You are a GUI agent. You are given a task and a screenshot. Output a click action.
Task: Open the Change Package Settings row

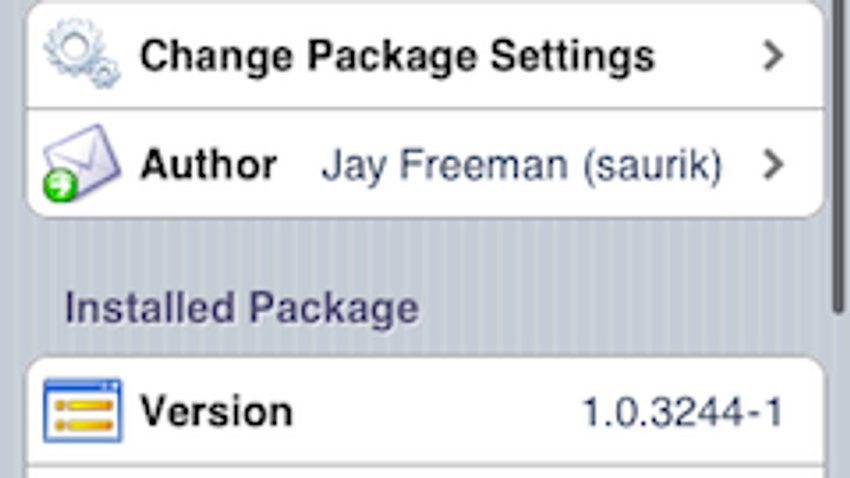[x=425, y=56]
